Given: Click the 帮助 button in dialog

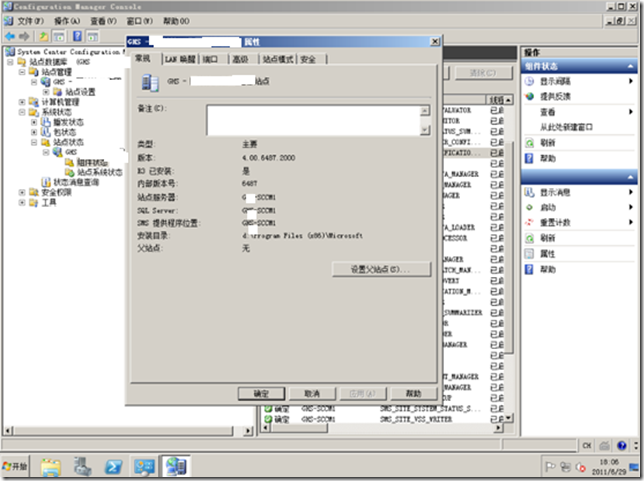Looking at the screenshot, I should pos(414,394).
